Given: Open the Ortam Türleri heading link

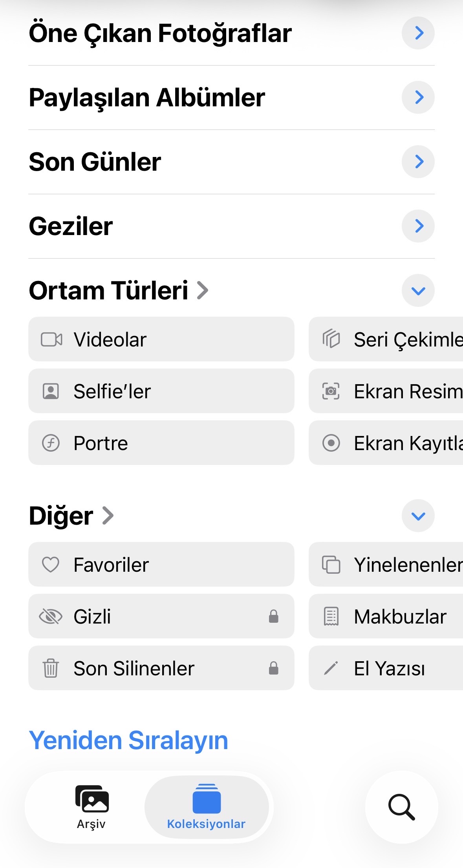Looking at the screenshot, I should pos(119,290).
